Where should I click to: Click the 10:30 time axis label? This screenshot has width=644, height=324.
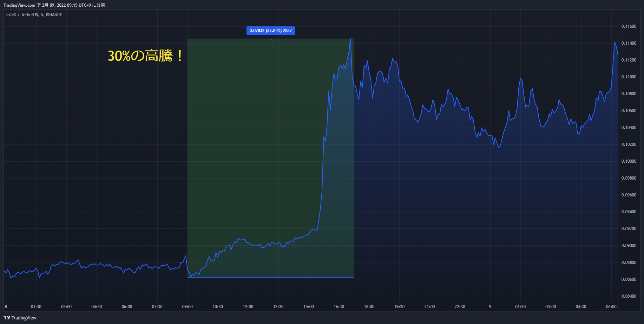(218, 307)
